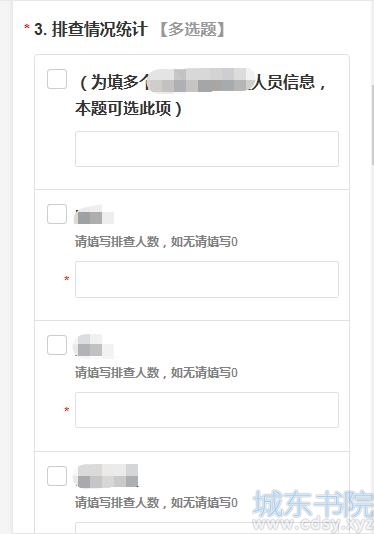Click the blurred label of the third option

pos(94,346)
